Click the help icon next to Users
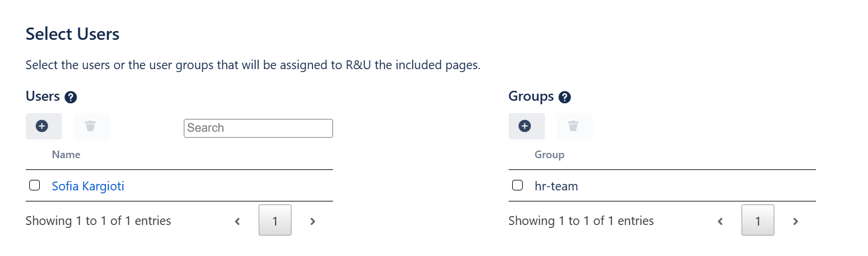The width and height of the screenshot is (868, 256). [x=71, y=97]
